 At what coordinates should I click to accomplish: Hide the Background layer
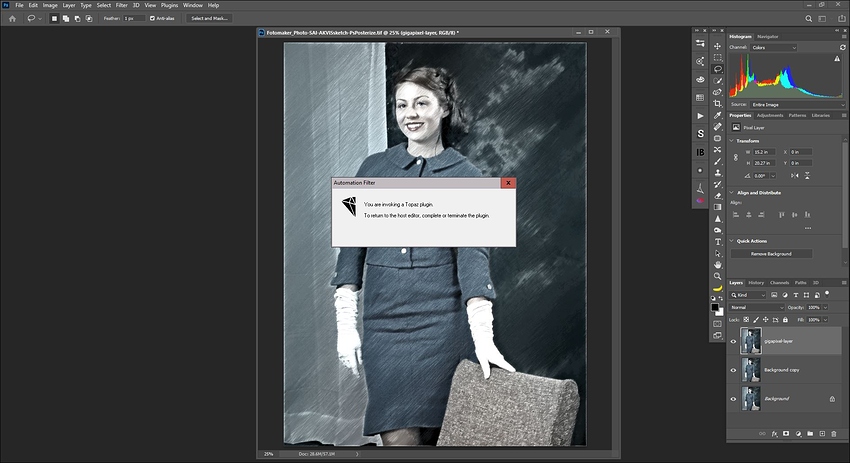click(x=733, y=399)
